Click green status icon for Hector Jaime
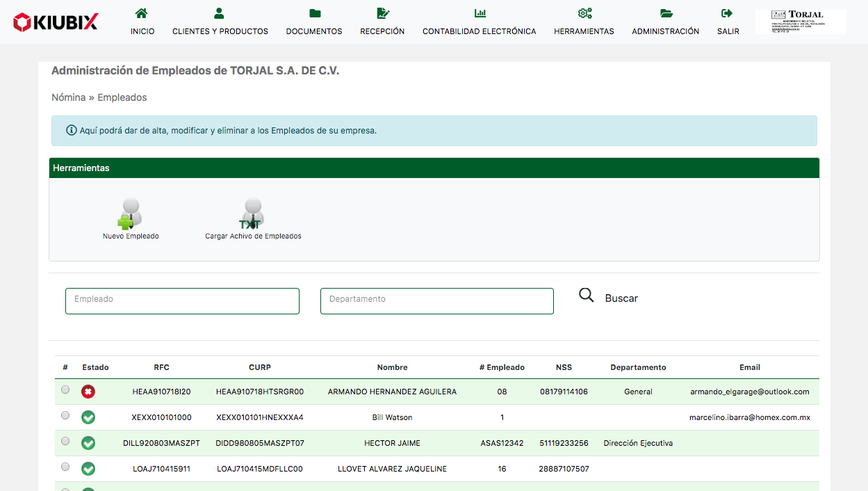The image size is (868, 491). [88, 443]
